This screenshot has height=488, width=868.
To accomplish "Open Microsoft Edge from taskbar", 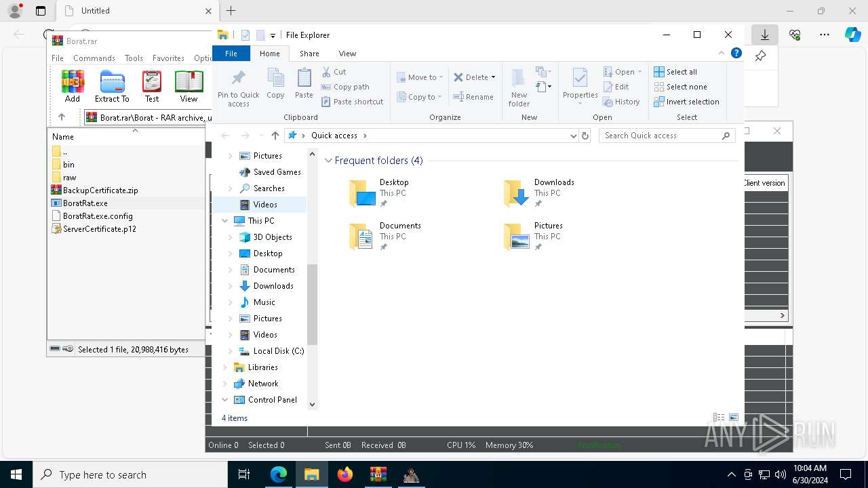I will (x=279, y=474).
